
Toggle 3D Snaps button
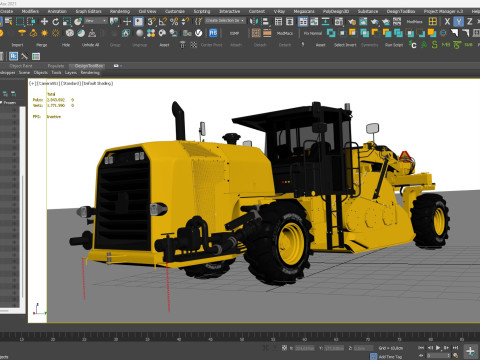151,22
